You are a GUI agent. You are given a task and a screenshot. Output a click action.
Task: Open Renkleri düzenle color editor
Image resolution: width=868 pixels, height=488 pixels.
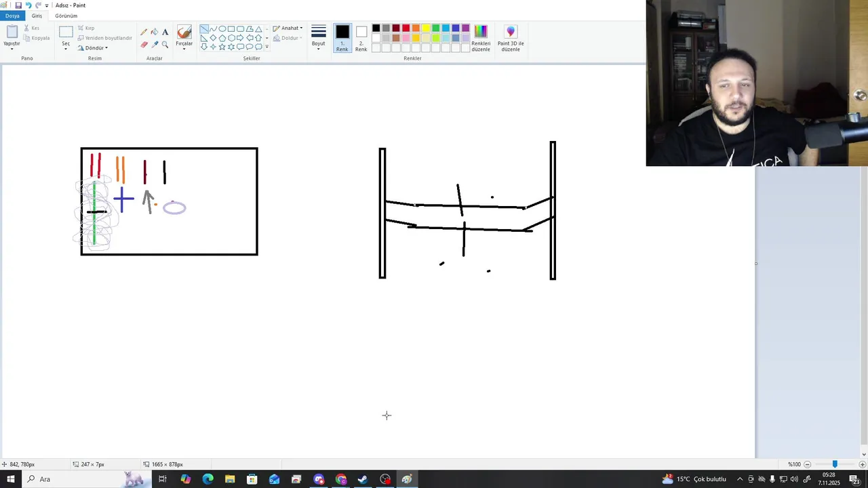pyautogui.click(x=481, y=39)
